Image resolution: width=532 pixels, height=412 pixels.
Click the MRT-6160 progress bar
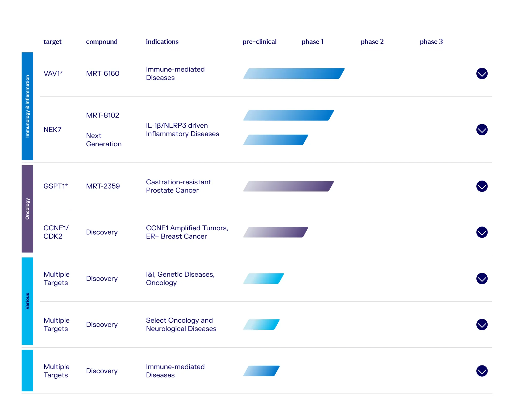[294, 73]
